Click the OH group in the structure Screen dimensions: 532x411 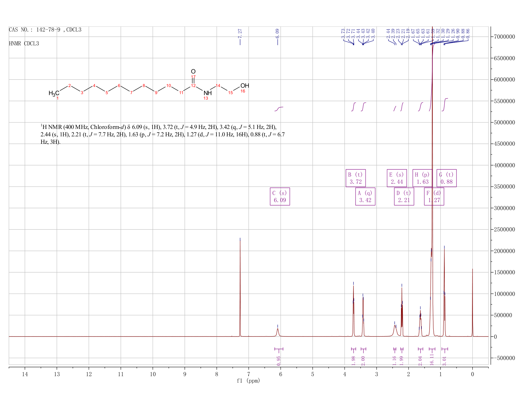click(245, 85)
